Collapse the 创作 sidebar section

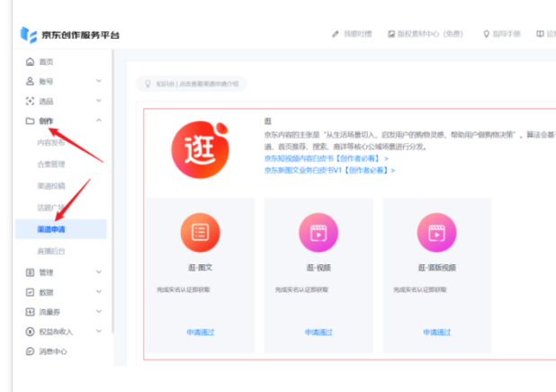(x=61, y=120)
